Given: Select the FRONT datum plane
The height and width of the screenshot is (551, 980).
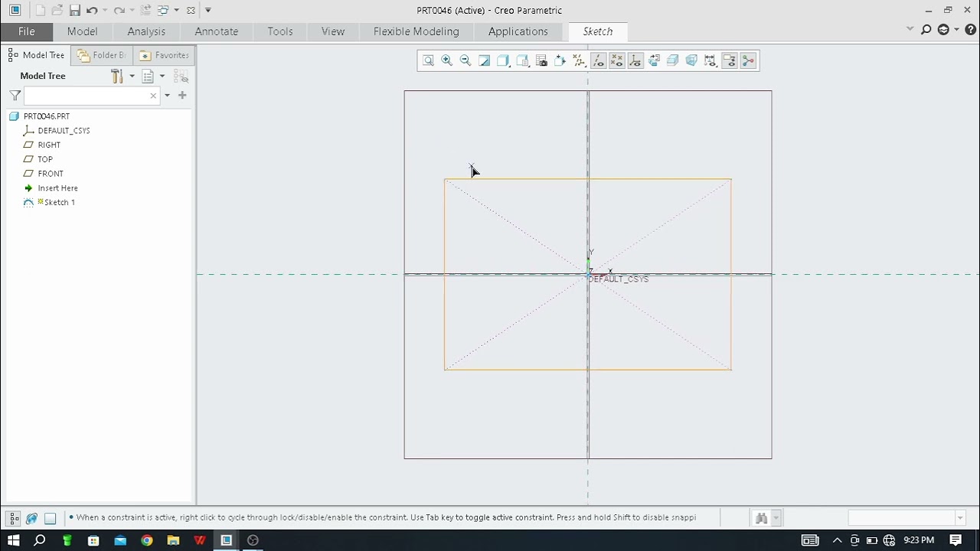Looking at the screenshot, I should point(51,174).
